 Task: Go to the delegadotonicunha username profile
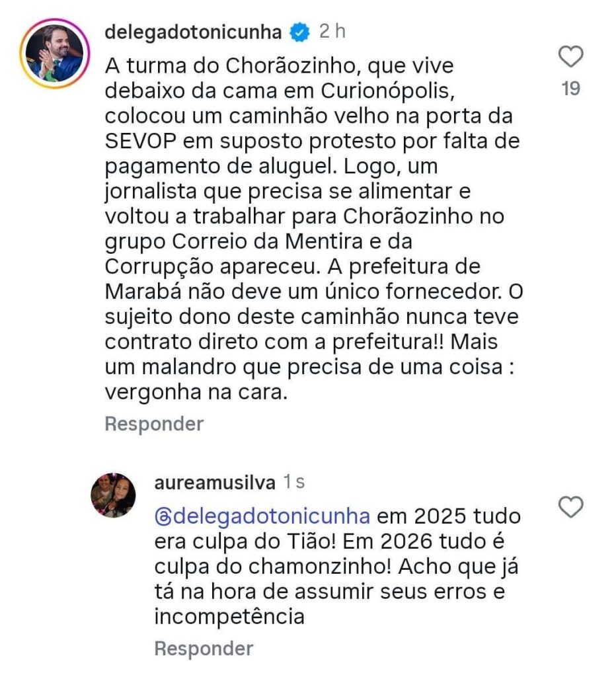coord(193,31)
